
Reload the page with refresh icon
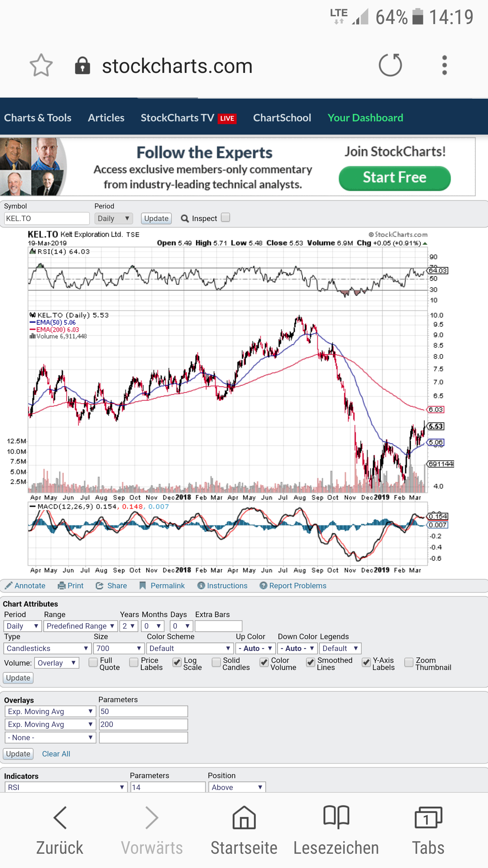[390, 65]
